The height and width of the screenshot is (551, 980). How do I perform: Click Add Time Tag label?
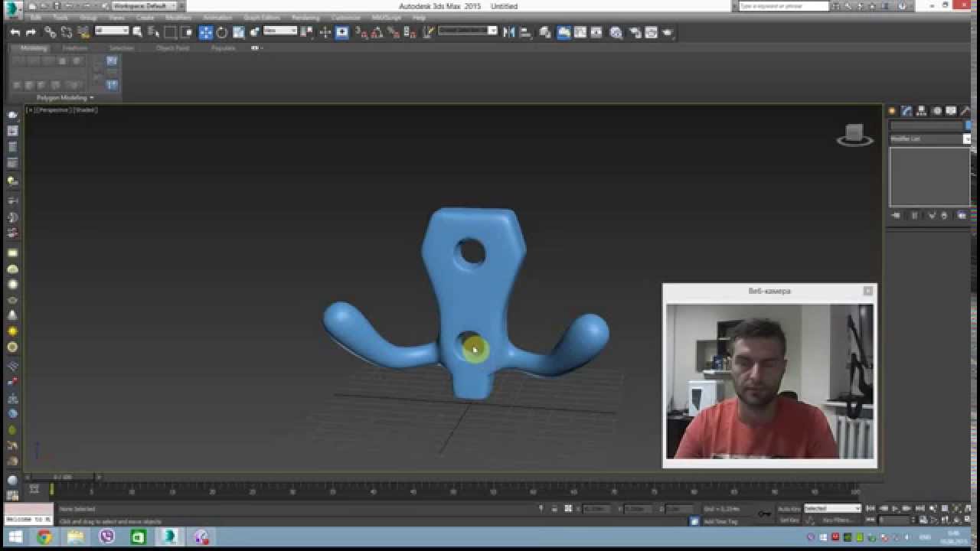[x=720, y=521]
